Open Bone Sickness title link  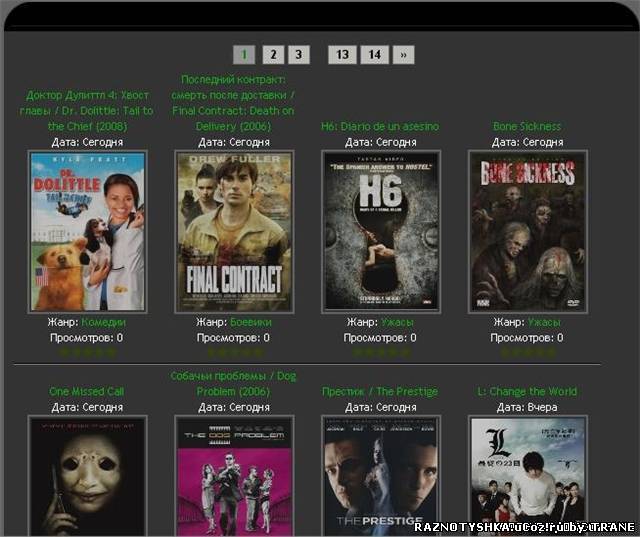[x=527, y=126]
